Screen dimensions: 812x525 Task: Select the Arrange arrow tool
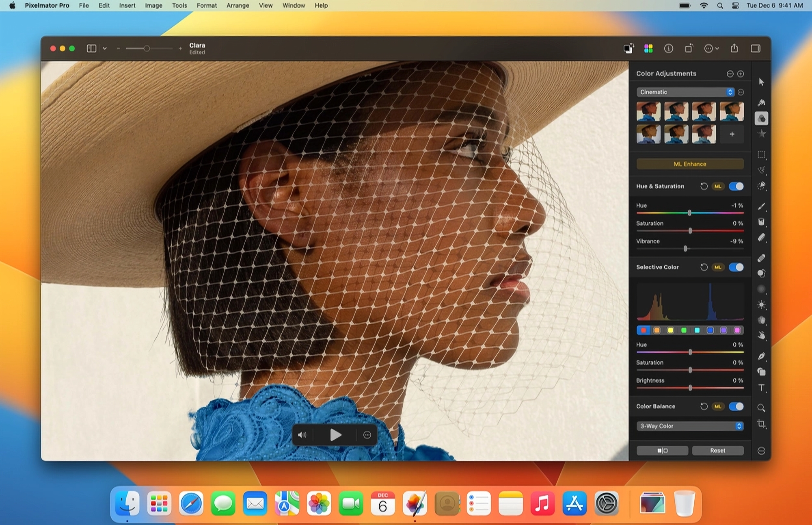coord(761,82)
